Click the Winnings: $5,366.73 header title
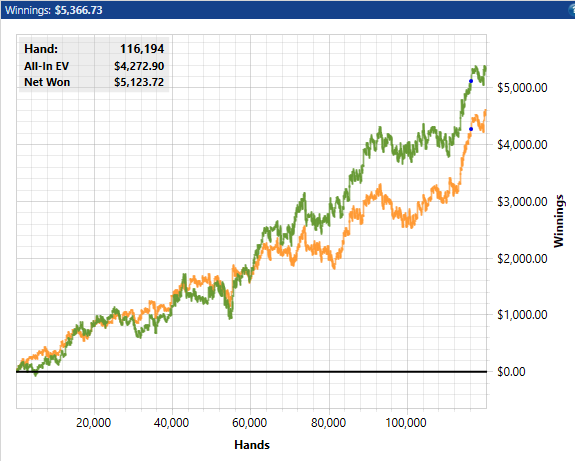The height and width of the screenshot is (461, 575). click(x=54, y=10)
